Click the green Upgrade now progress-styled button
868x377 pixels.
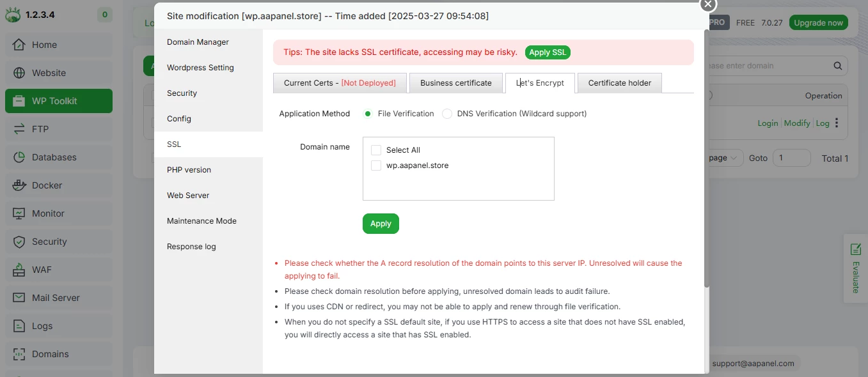point(818,22)
